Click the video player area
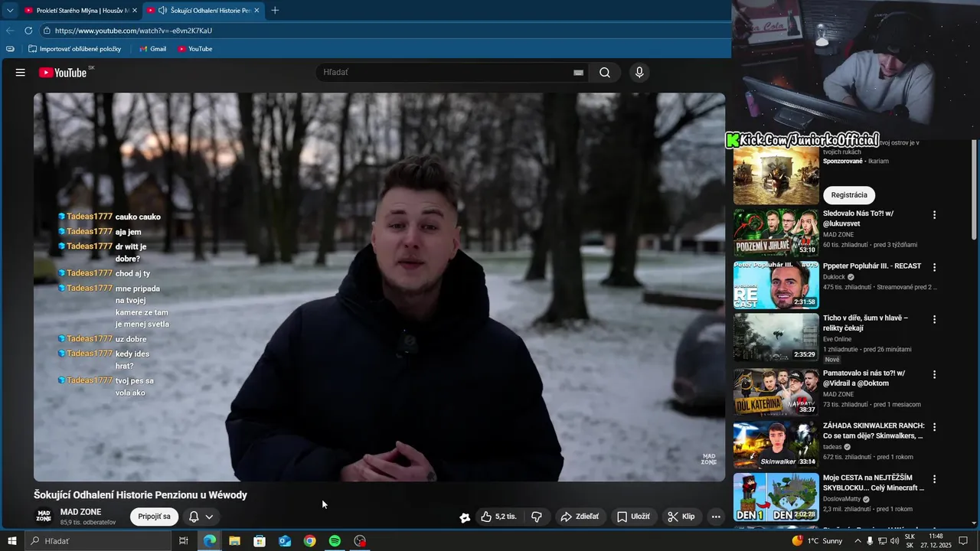This screenshot has height=551, width=980. pos(379,287)
